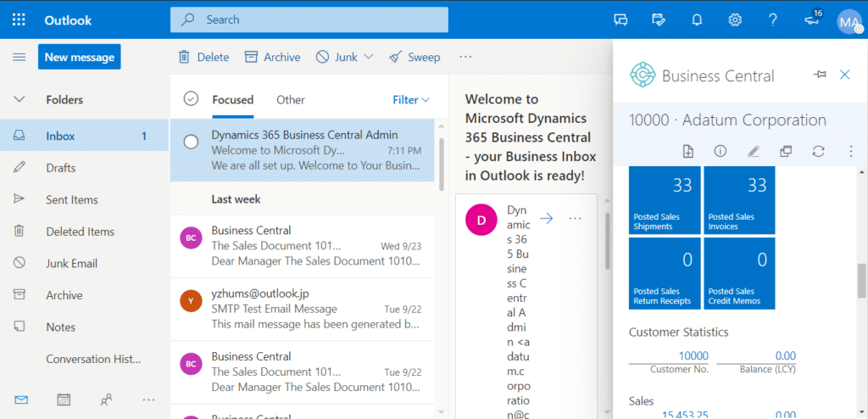Click the edit pencil icon in Business Central
The height and width of the screenshot is (419, 868).
click(x=753, y=151)
